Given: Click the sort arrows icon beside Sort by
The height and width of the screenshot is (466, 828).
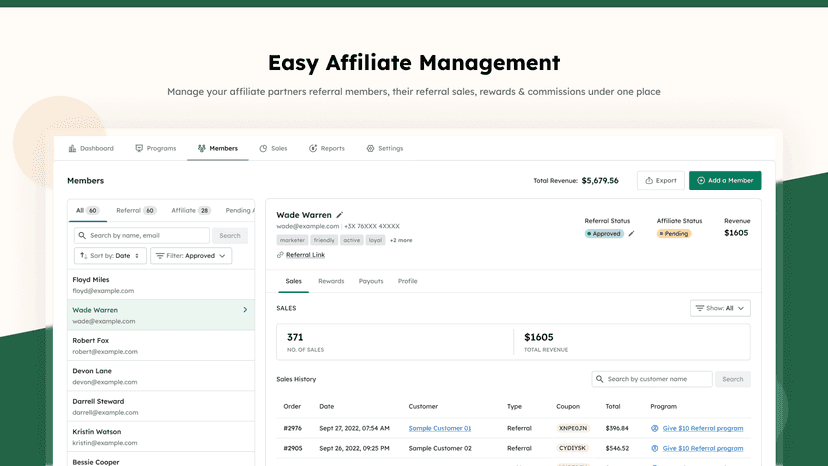Looking at the screenshot, I should (x=83, y=256).
